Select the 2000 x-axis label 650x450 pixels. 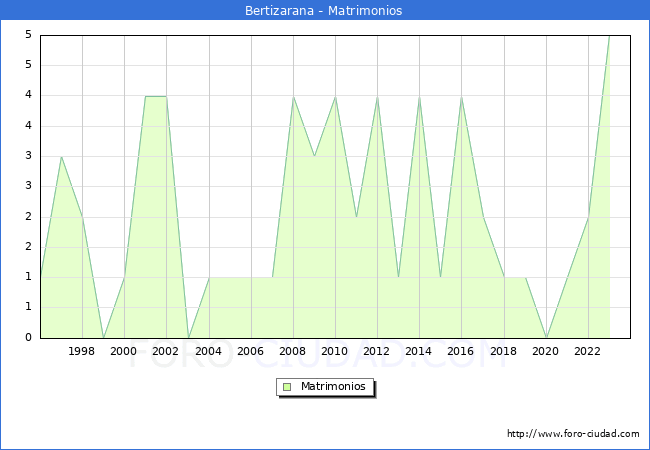click(124, 351)
